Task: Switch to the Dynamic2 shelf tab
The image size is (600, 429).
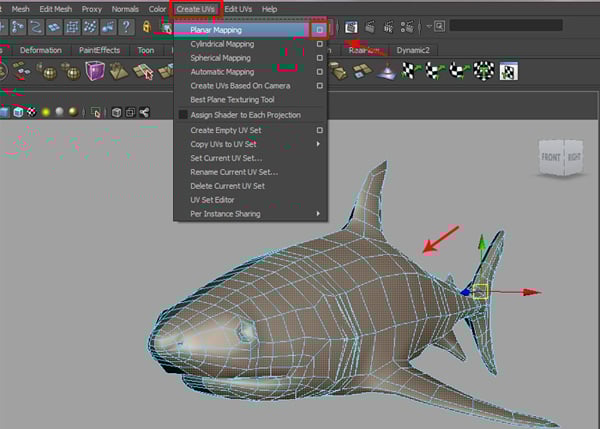Action: click(413, 50)
